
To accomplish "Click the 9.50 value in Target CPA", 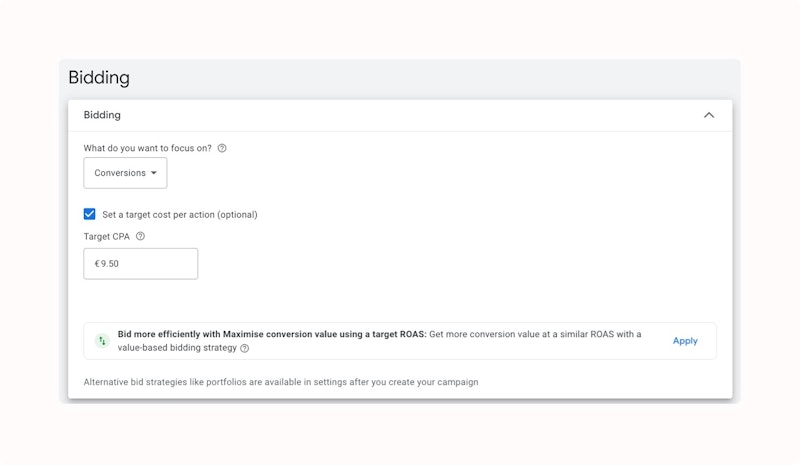I will [110, 264].
